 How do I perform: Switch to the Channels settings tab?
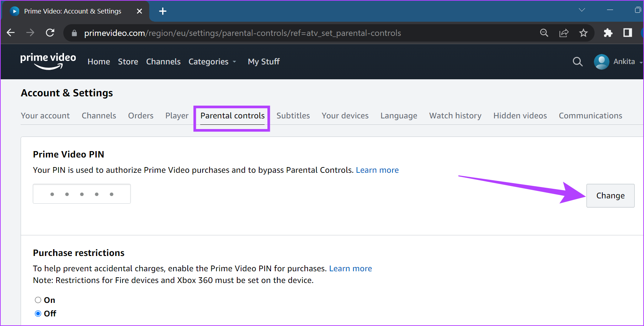99,116
